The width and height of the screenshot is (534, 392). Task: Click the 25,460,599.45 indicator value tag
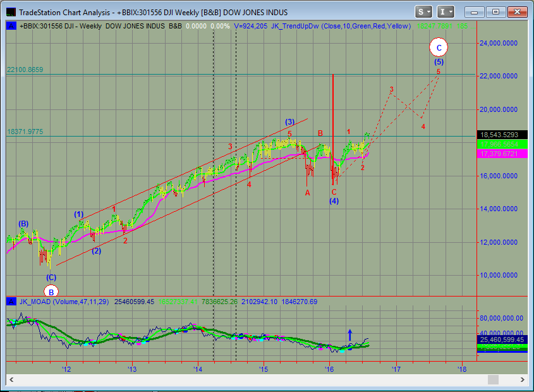point(502,340)
